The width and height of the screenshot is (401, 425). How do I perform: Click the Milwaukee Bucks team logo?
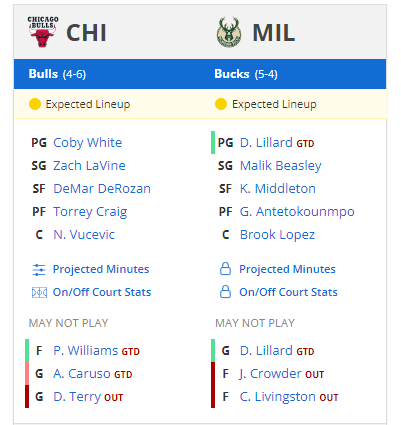[x=229, y=32]
